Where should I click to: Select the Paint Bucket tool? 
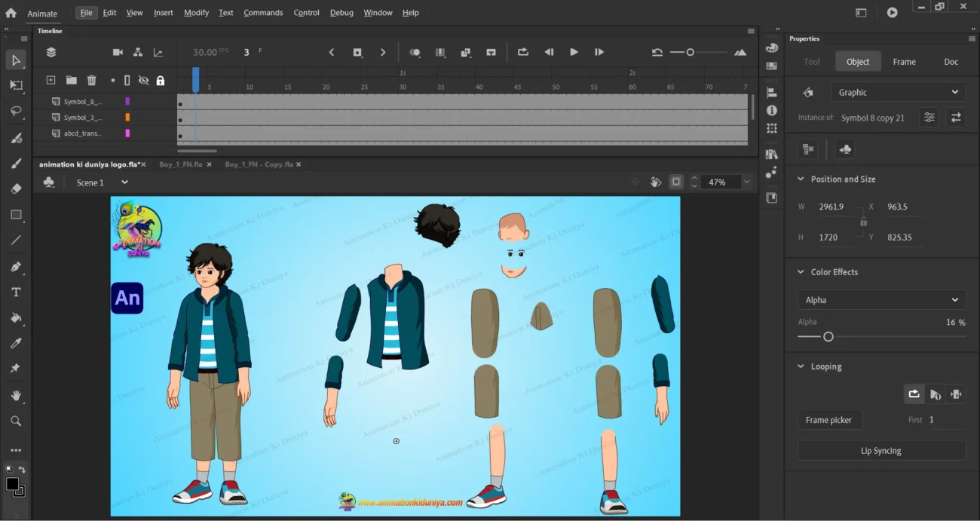click(16, 318)
